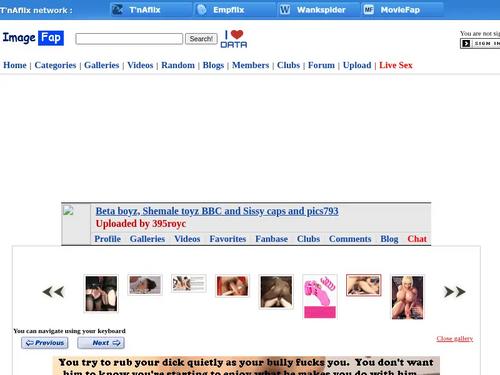Viewport: 500px width, 375px height.
Task: Open Blogs in the main navigation
Action: [x=213, y=65]
